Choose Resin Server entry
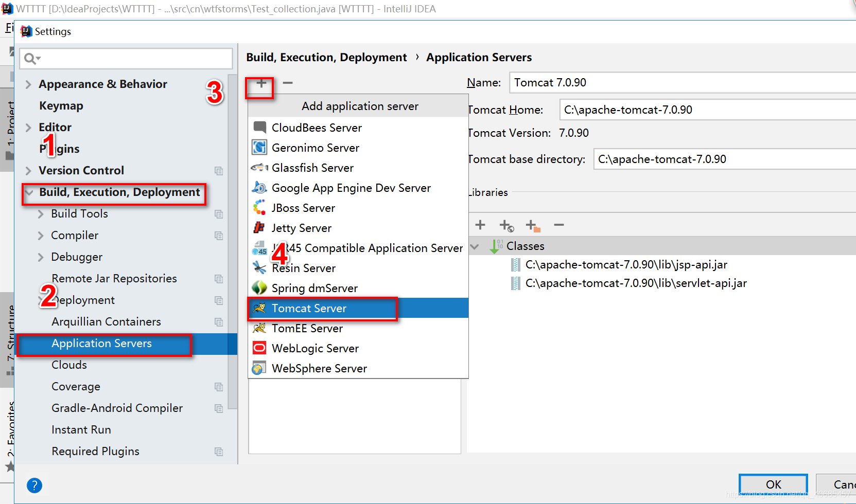This screenshot has height=504, width=856. click(x=358, y=268)
